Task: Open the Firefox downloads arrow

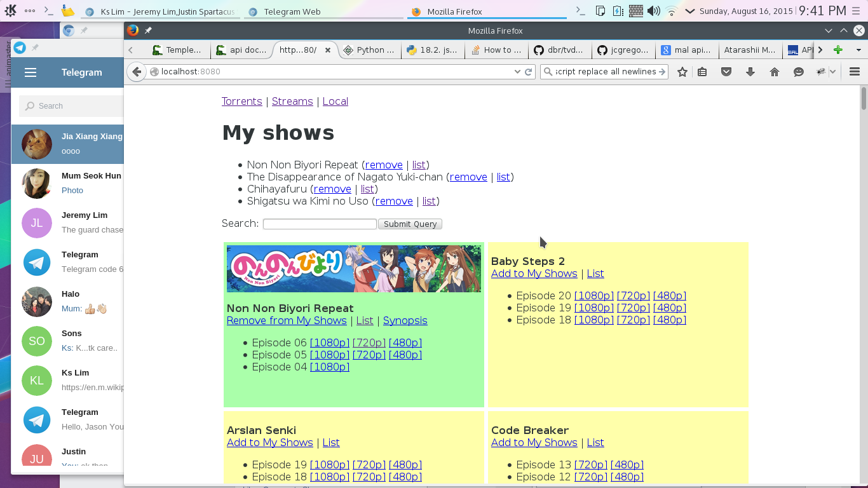Action: pos(750,72)
